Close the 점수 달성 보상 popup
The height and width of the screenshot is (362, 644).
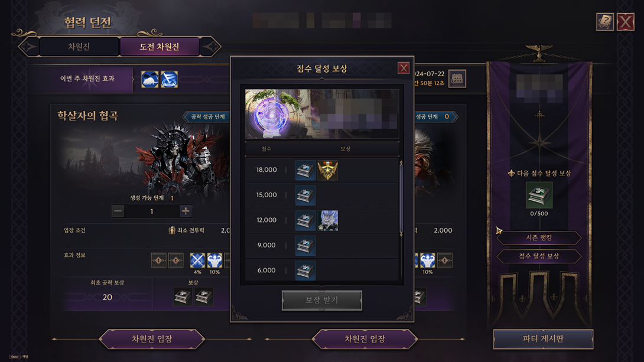(404, 68)
